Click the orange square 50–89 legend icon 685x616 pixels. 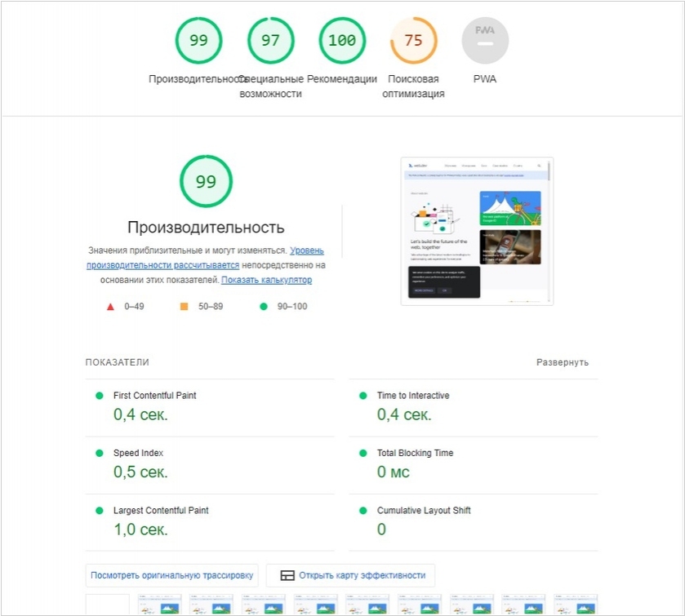click(184, 307)
